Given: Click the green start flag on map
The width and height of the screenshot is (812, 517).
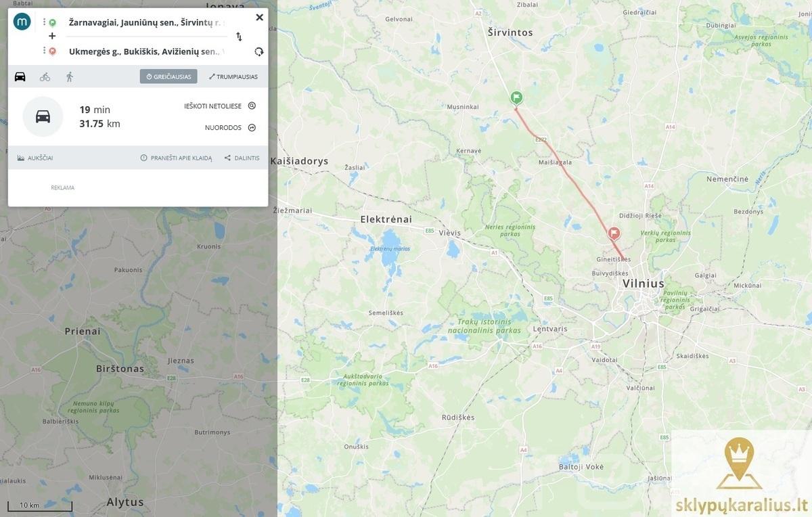Looking at the screenshot, I should [x=516, y=99].
